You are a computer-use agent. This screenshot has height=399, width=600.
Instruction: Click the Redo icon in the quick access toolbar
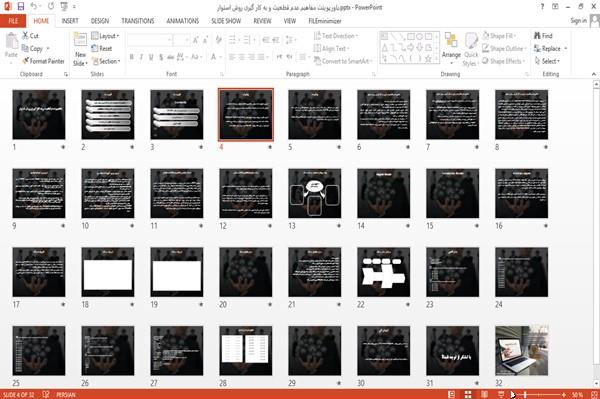click(x=51, y=7)
